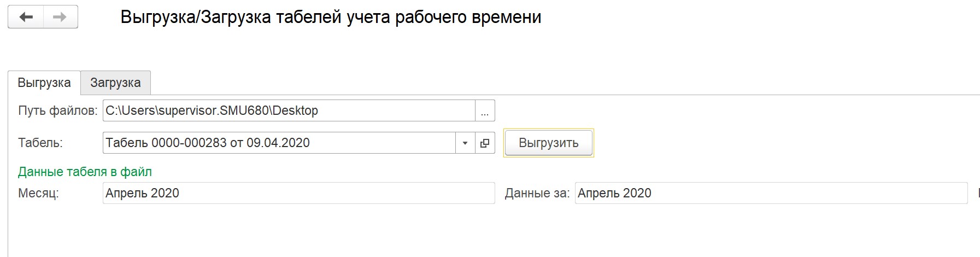Screen dimensions: 980x257
Task: Click the Месяц label
Action: pos(38,193)
